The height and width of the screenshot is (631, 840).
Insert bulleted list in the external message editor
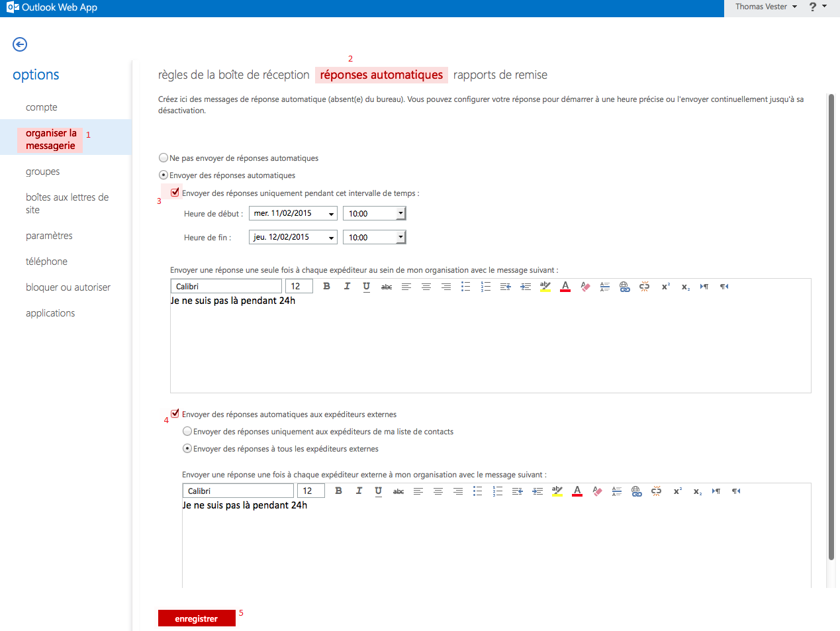point(478,491)
